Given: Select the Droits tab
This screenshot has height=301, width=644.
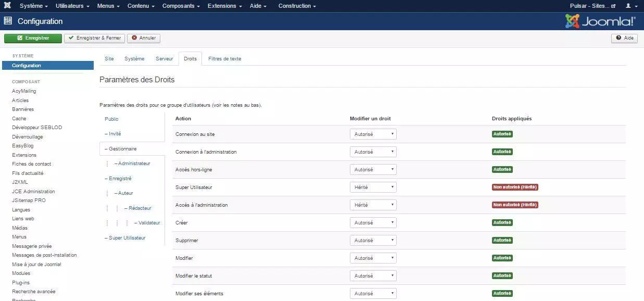Looking at the screenshot, I should [x=190, y=59].
